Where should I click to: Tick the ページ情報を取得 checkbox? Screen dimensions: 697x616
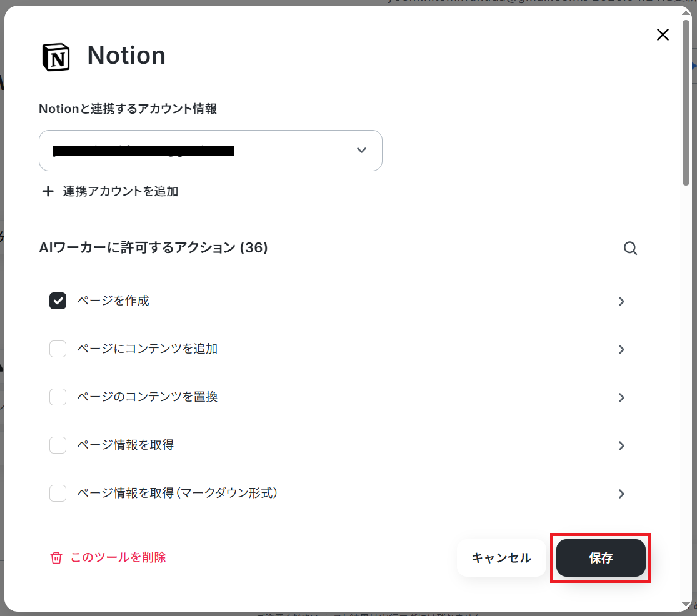click(58, 445)
